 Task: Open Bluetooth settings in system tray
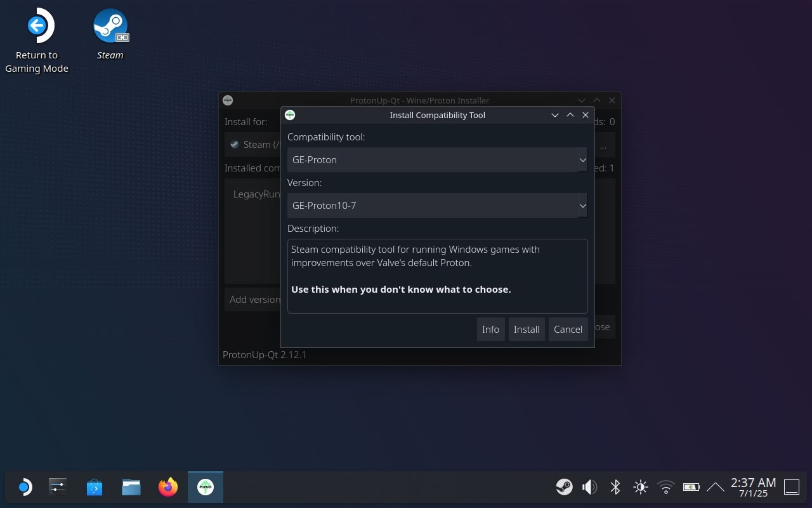[x=615, y=487]
